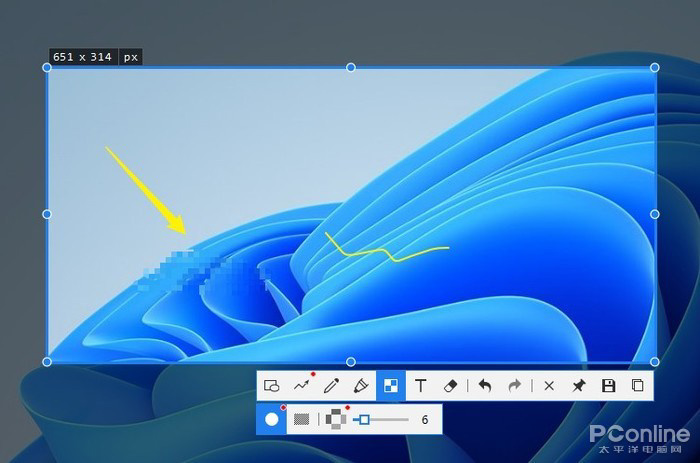Grab the bottom-center selection handle
This screenshot has height=463, width=700.
(351, 362)
